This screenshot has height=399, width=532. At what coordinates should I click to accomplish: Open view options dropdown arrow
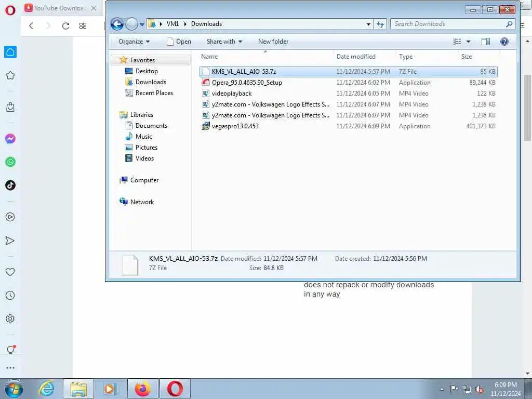(468, 42)
